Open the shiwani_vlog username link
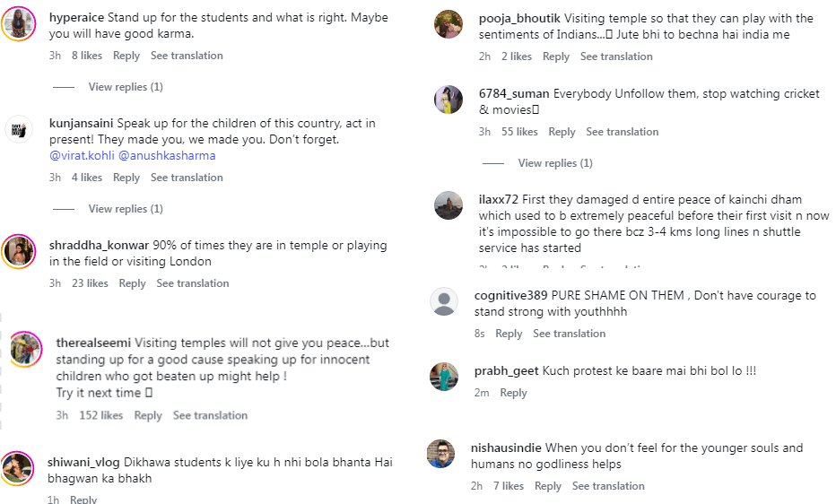Screen dimensions: 836x504 pyautogui.click(x=83, y=463)
